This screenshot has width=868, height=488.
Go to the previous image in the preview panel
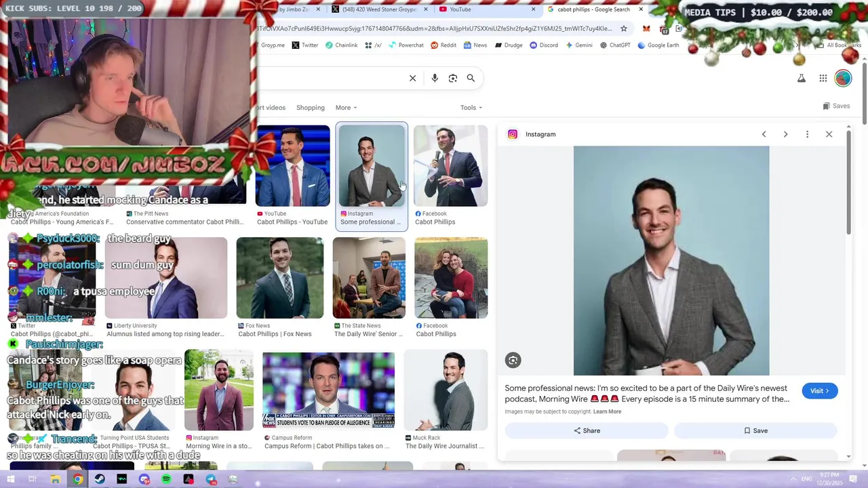[764, 134]
